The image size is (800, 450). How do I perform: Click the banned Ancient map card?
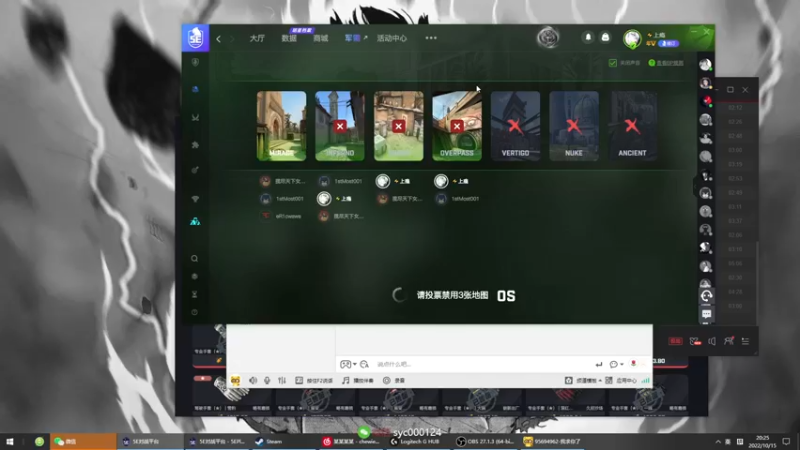[x=632, y=126]
